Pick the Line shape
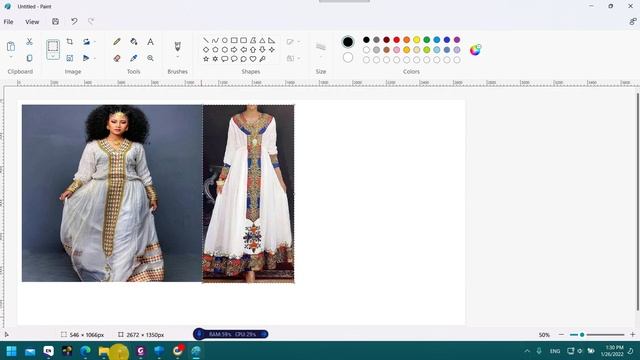640x360 pixels. click(x=206, y=40)
